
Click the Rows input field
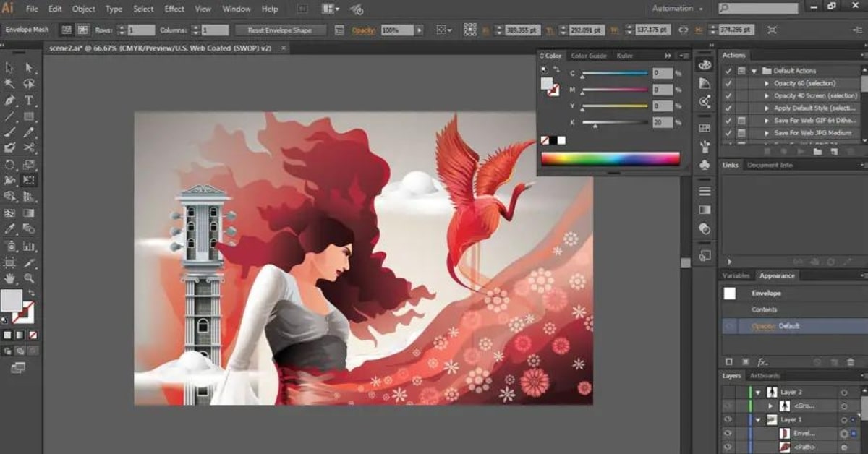(141, 30)
